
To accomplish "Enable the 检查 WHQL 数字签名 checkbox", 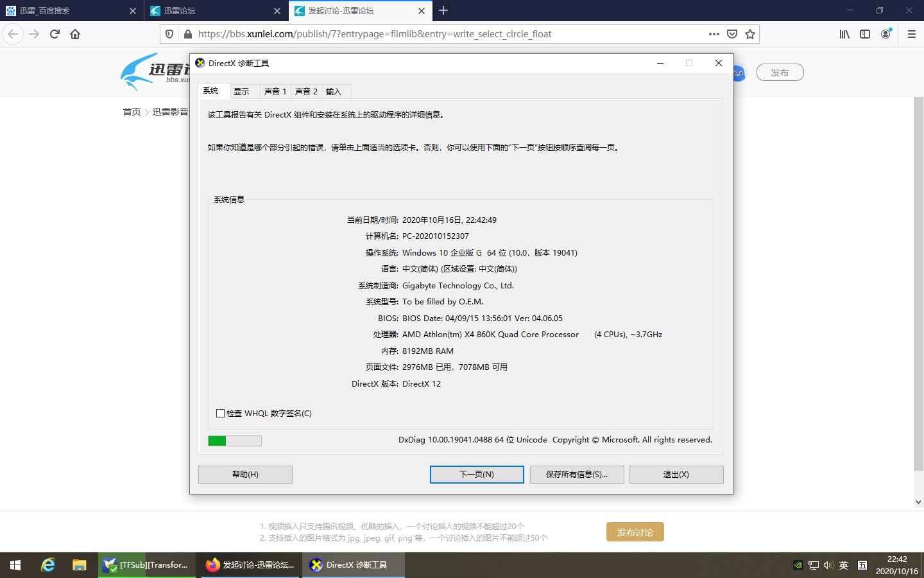I will 220,414.
